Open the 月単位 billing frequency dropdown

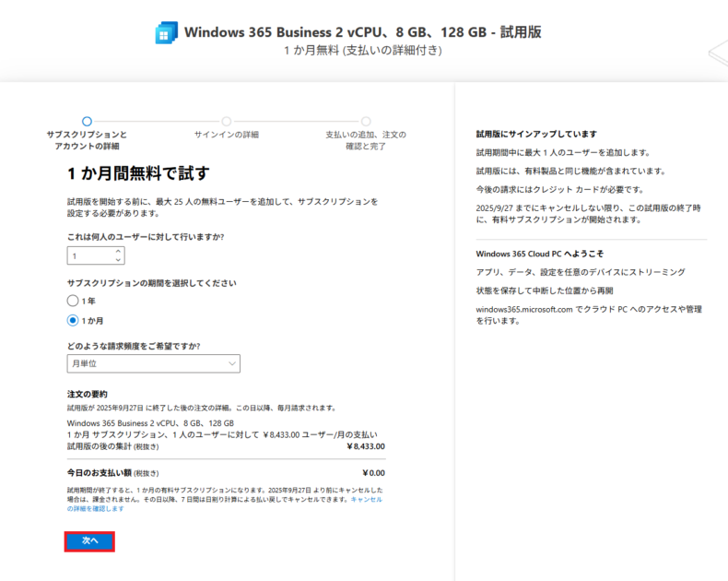pos(153,363)
